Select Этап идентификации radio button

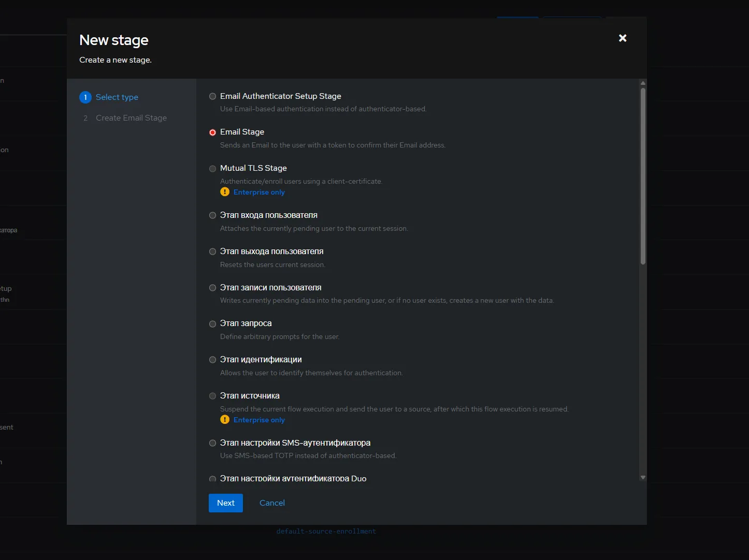[212, 360]
